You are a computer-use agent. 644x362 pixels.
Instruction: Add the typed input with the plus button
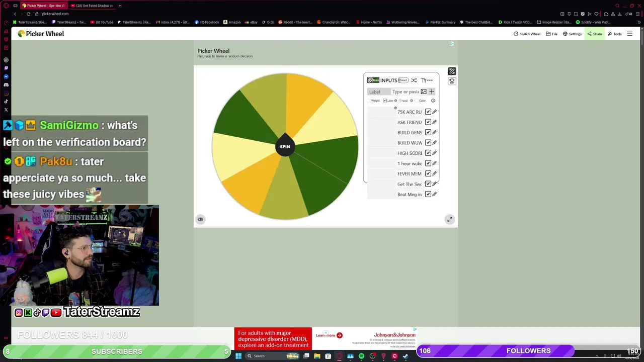[431, 92]
